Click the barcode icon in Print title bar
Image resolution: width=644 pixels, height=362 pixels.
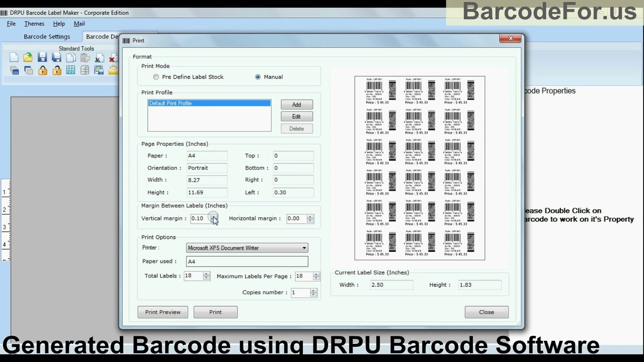pos(126,41)
